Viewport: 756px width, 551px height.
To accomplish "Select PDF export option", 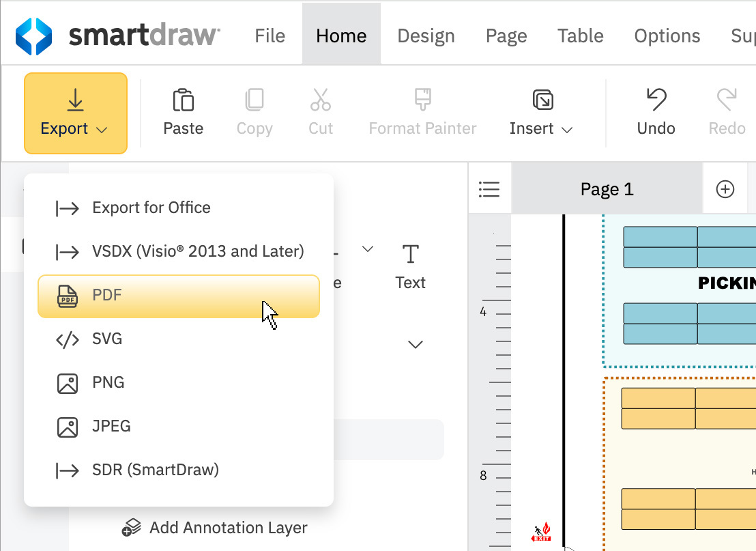I will pyautogui.click(x=179, y=296).
